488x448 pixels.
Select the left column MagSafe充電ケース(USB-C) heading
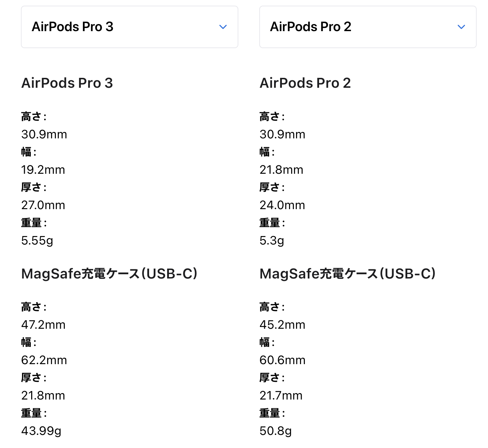[109, 274]
